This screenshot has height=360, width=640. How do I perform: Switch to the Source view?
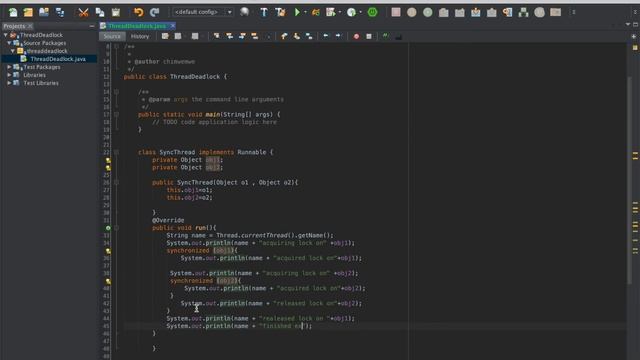[x=112, y=36]
